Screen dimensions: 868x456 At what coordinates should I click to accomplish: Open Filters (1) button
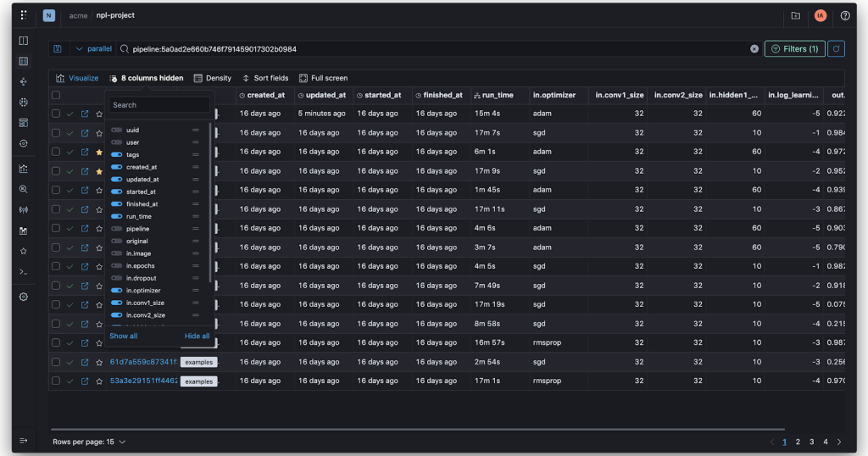pos(794,48)
